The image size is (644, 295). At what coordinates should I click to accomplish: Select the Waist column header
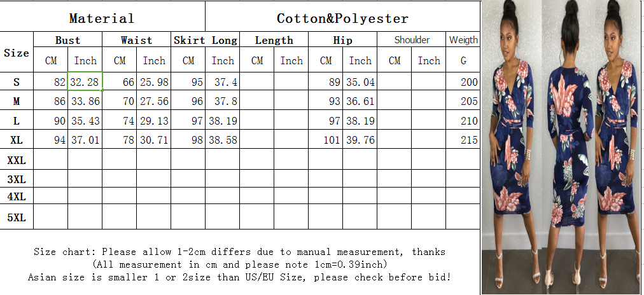[136, 40]
